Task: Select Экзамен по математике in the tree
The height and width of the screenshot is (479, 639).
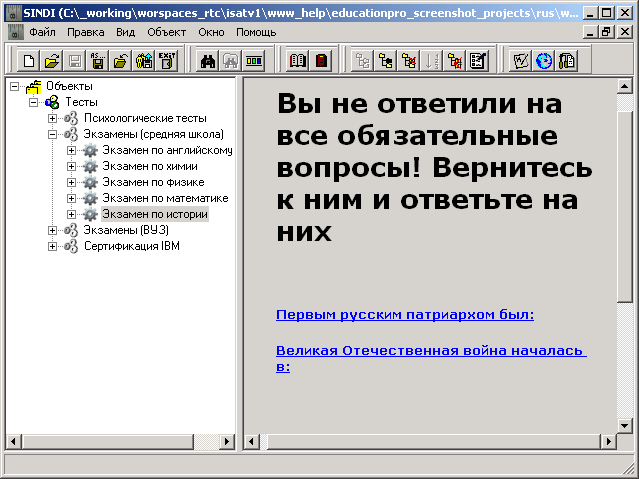Action: [x=166, y=199]
